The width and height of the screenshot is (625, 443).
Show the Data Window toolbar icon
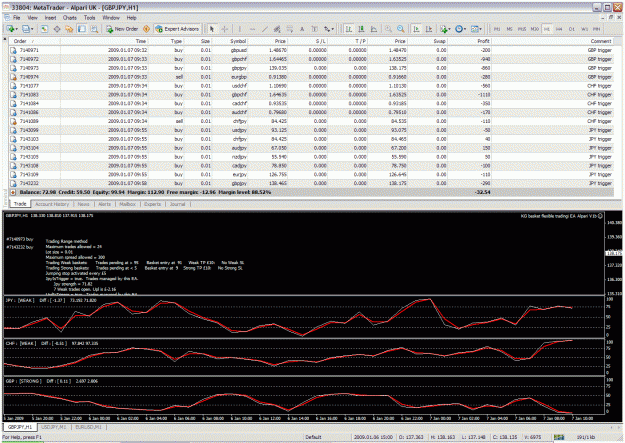pos(57,29)
